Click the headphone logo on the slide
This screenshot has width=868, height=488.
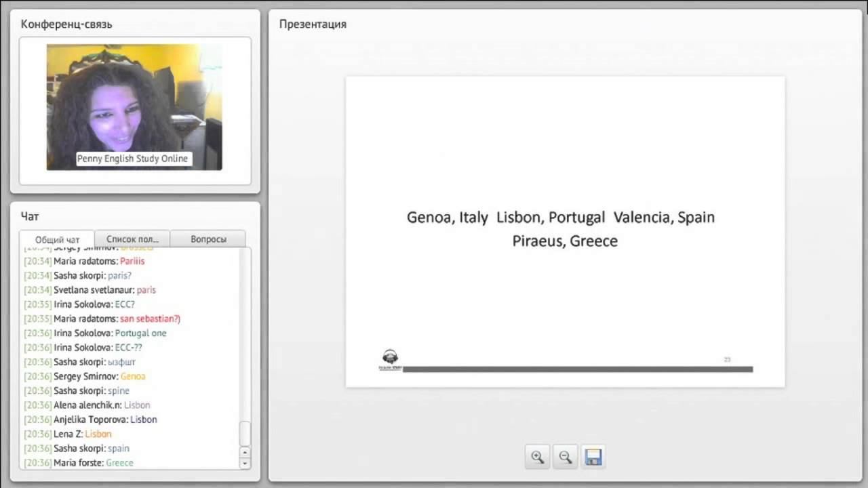coord(391,359)
